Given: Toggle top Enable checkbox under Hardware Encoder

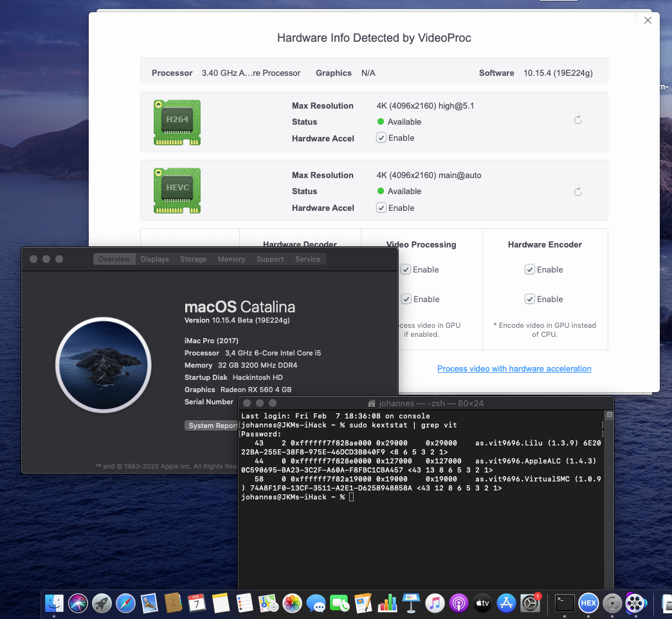Looking at the screenshot, I should 530,270.
